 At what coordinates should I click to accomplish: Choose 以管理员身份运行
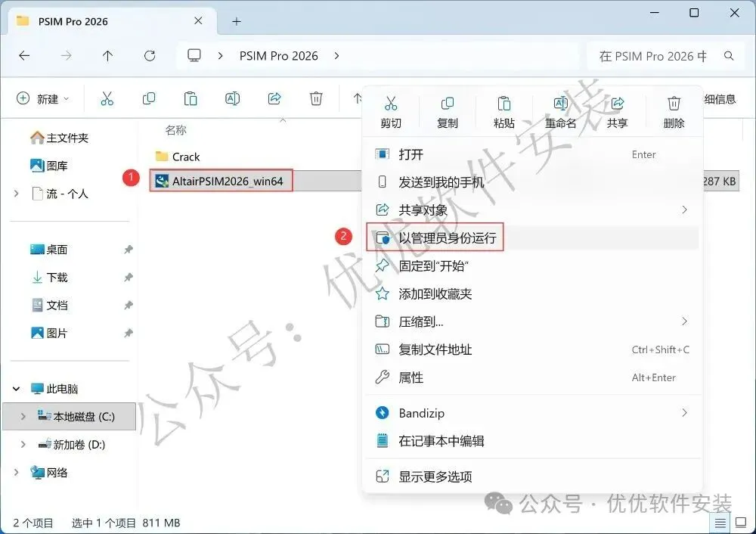[x=533, y=238]
